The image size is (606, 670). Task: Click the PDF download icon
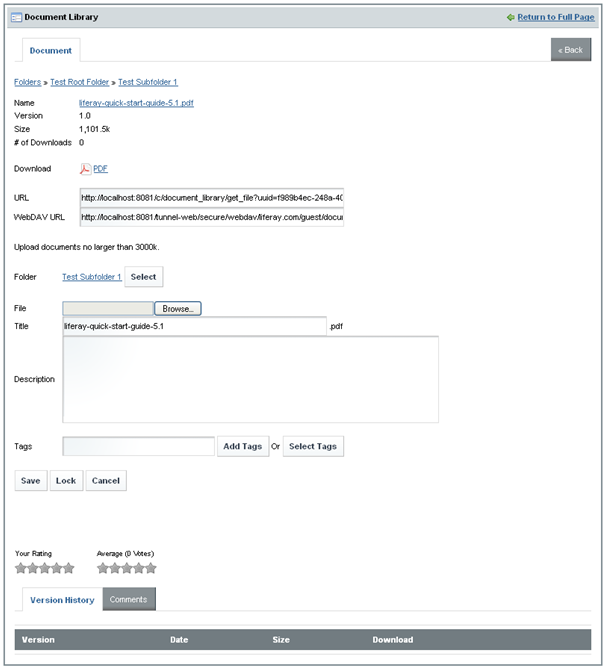pyautogui.click(x=85, y=169)
